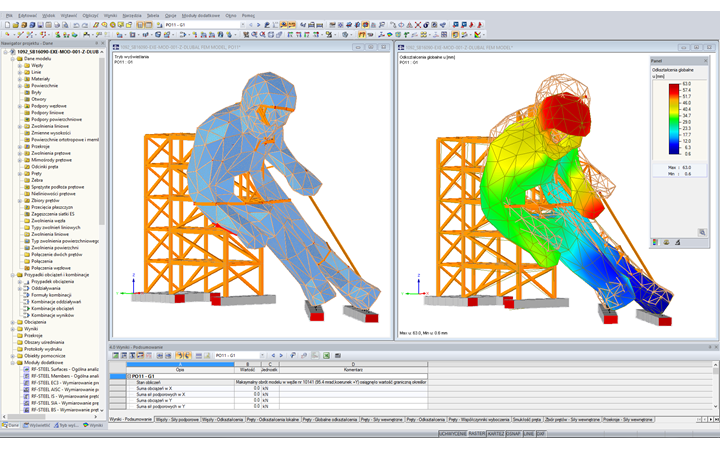The image size is (720, 450).
Task: Expand the Materiały tree node
Action: coord(20,79)
